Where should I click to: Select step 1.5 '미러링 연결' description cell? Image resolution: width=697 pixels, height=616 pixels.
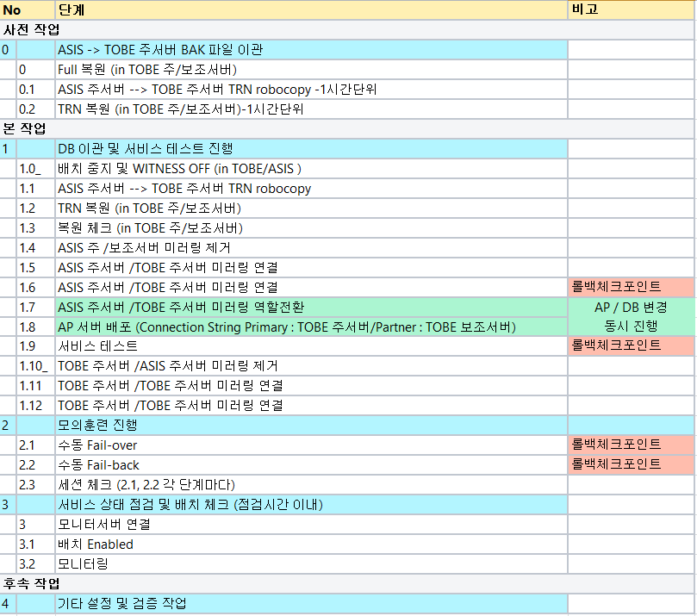point(311,268)
